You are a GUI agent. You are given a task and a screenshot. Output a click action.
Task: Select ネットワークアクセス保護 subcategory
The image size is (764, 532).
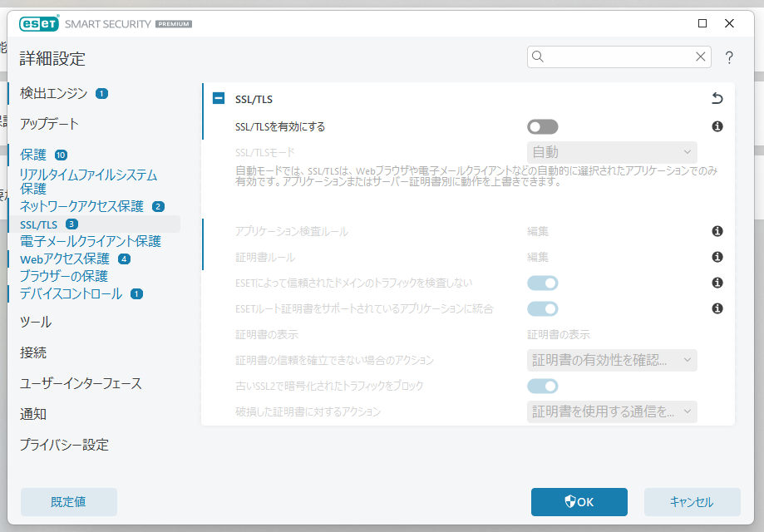pyautogui.click(x=81, y=206)
